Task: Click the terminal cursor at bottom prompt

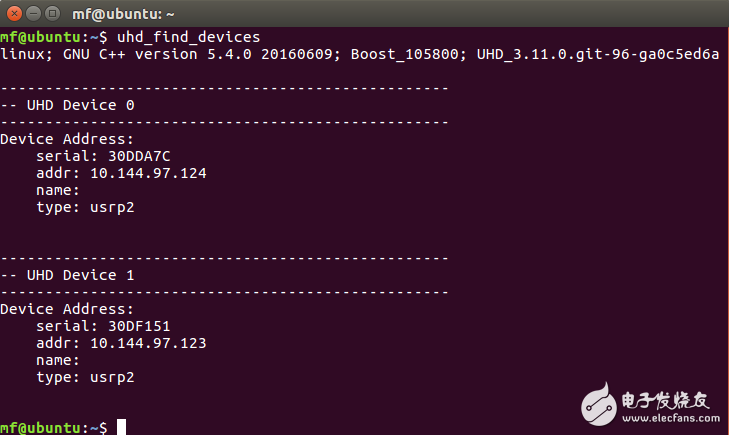Action: 121,427
